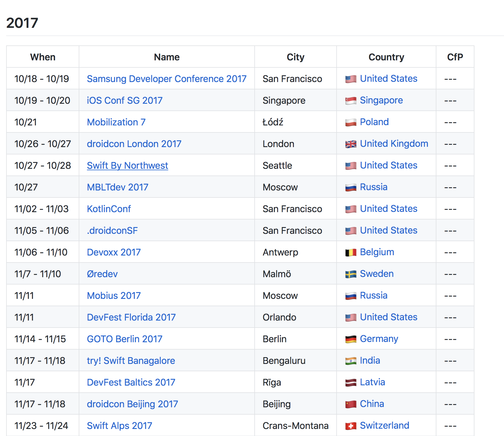The image size is (504, 436).
Task: Click the Singapore flag icon
Action: 351,101
